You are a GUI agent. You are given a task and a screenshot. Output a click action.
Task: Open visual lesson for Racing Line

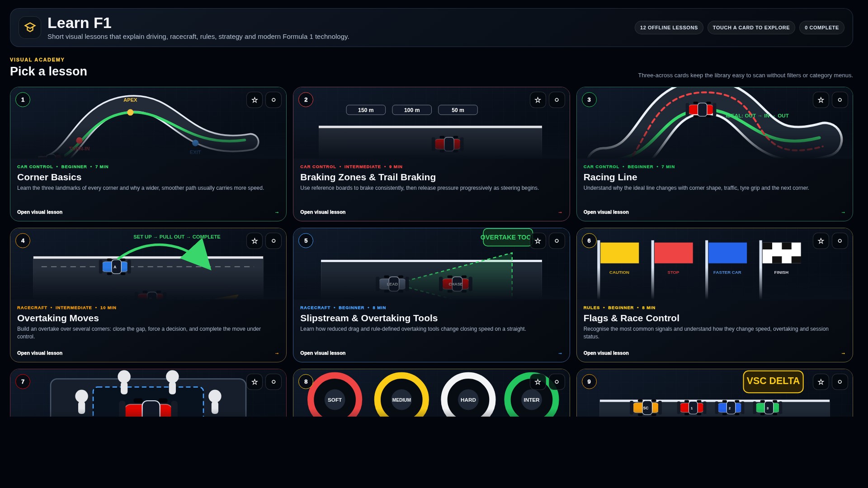tap(606, 212)
